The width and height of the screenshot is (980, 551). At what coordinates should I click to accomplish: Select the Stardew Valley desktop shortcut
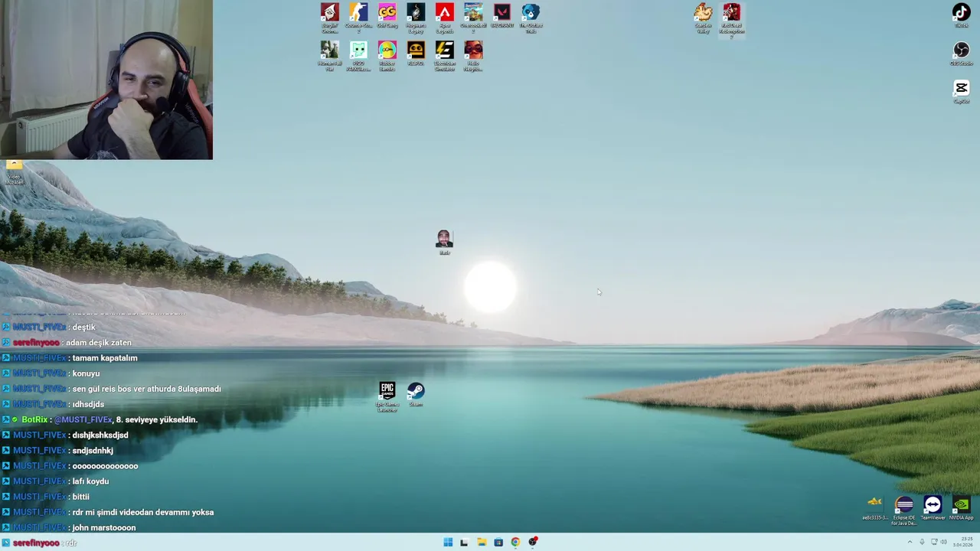coord(703,18)
